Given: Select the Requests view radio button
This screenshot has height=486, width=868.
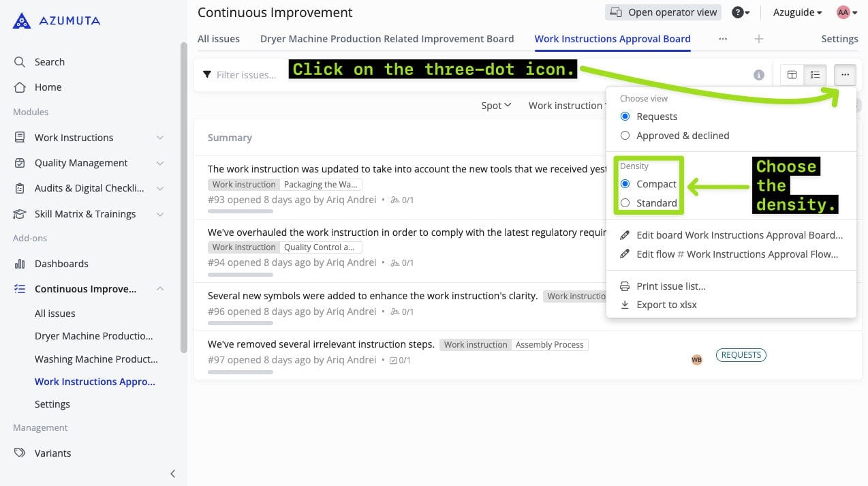Looking at the screenshot, I should pos(625,117).
